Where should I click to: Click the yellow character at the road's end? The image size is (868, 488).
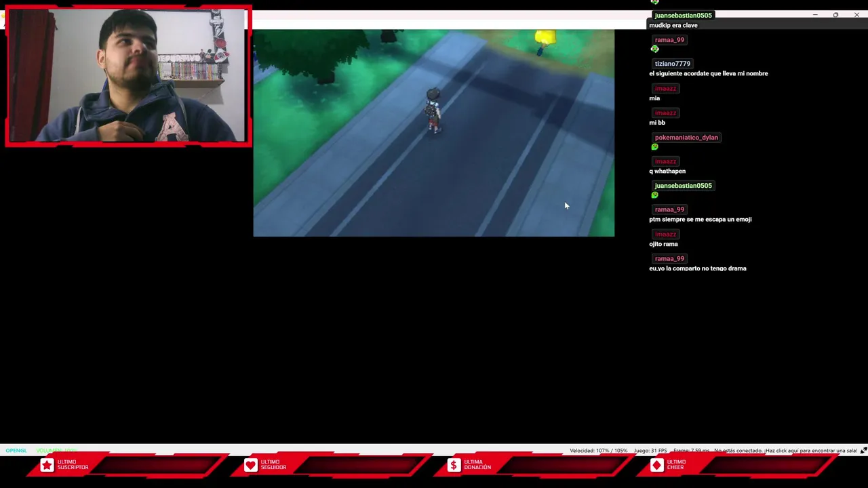pos(545,41)
